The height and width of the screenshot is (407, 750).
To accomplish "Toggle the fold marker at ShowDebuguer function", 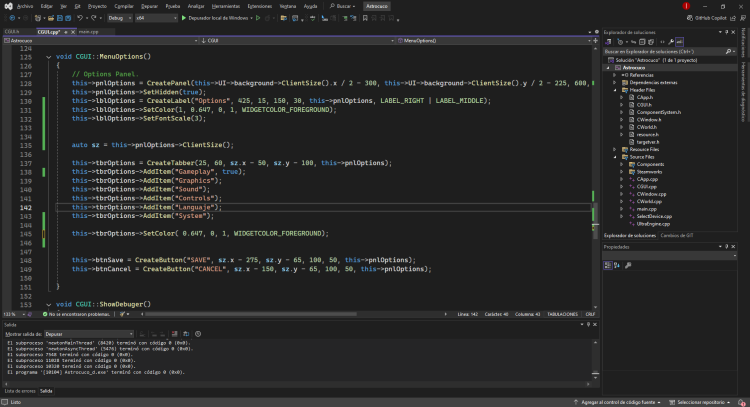I will tap(50, 303).
